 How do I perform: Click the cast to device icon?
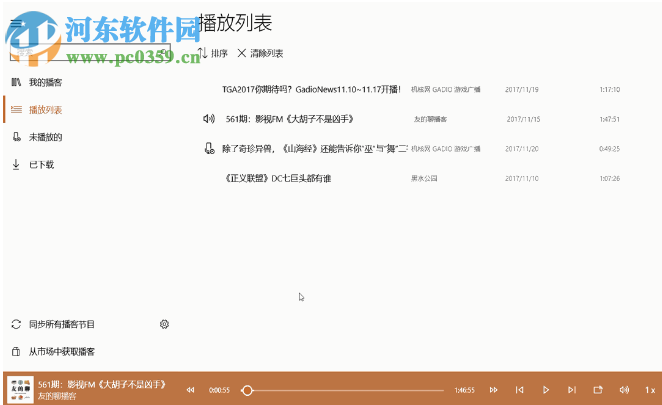click(598, 390)
